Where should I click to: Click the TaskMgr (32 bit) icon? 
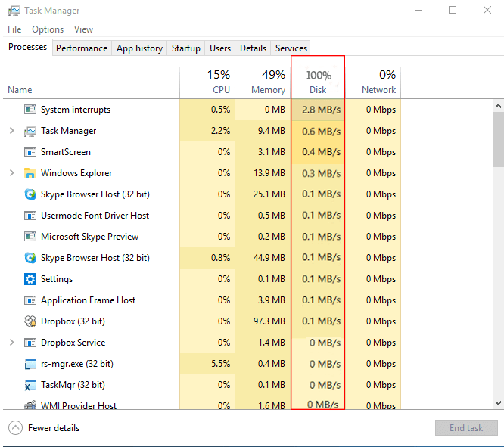[x=30, y=385]
